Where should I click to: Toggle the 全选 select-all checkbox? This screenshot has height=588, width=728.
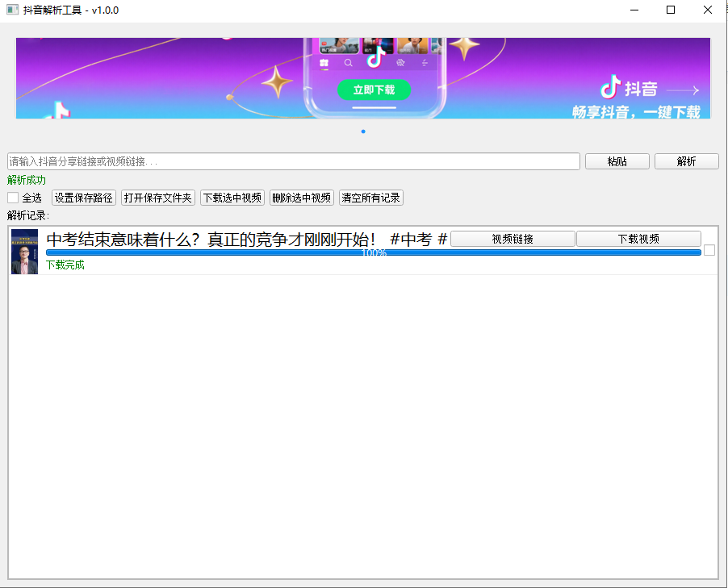pyautogui.click(x=13, y=198)
